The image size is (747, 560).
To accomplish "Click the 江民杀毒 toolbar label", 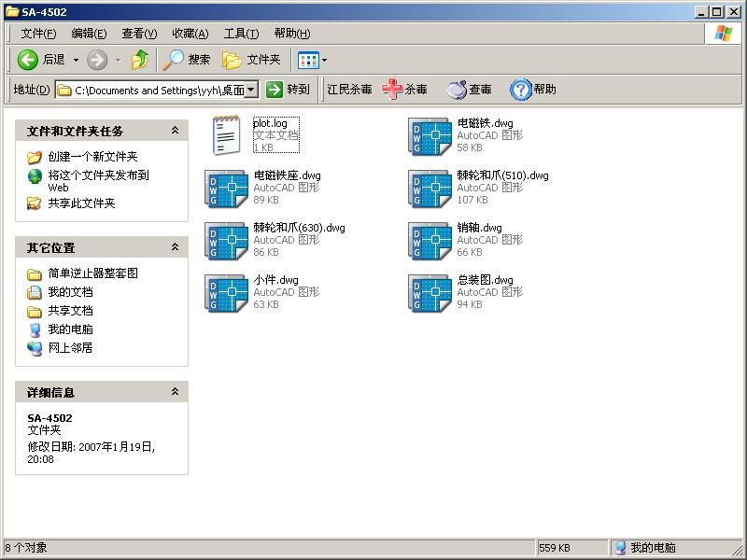I will (349, 90).
